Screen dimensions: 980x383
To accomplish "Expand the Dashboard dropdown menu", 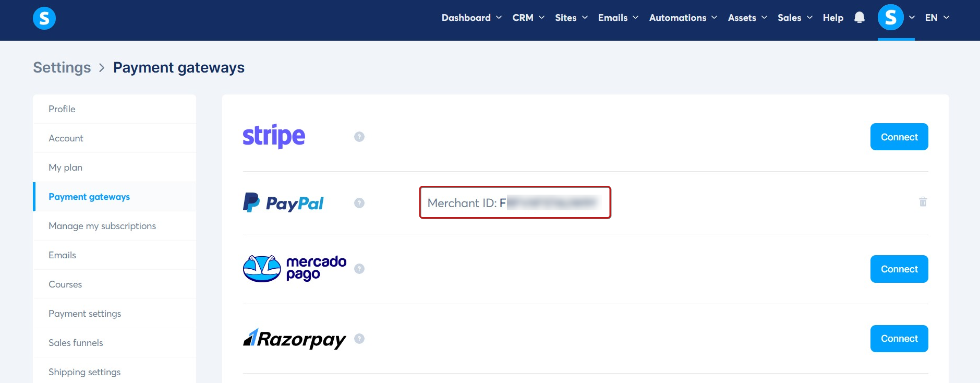I will coord(471,18).
